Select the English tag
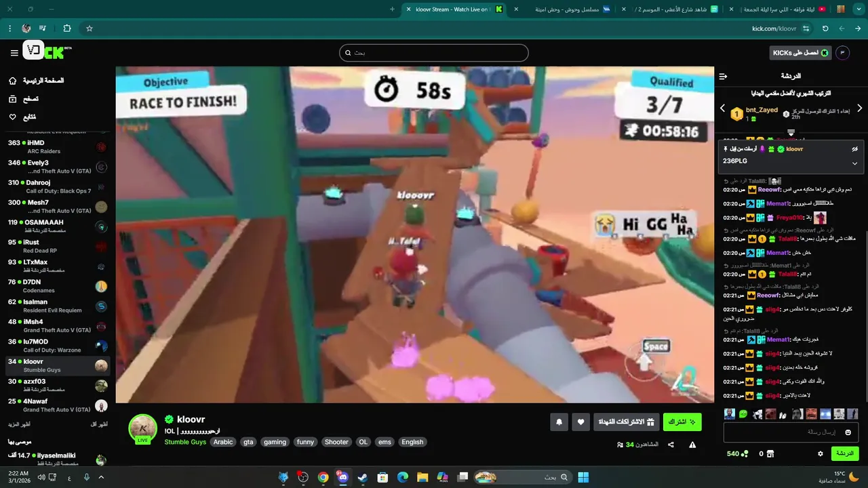This screenshot has height=488, width=868. click(x=412, y=442)
